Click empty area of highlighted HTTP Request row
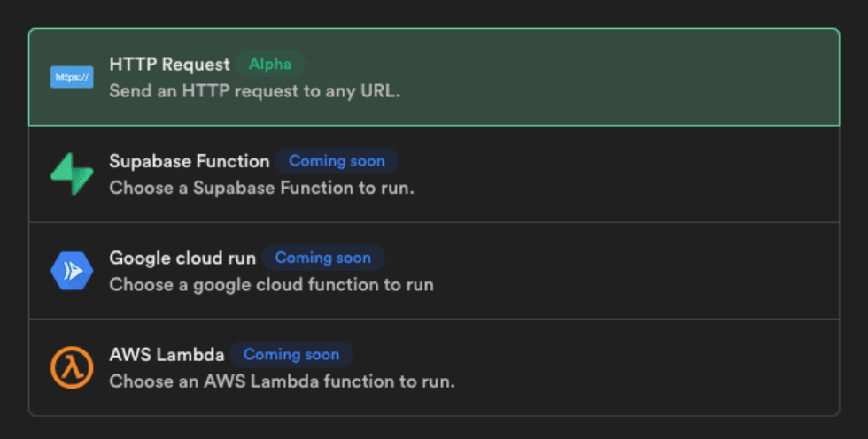 pos(620,78)
